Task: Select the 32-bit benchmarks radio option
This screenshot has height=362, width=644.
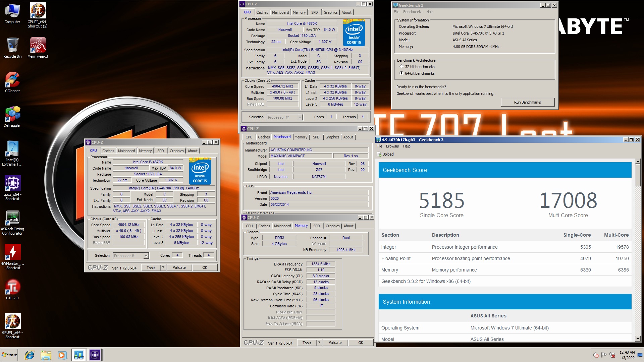Action: click(401, 67)
